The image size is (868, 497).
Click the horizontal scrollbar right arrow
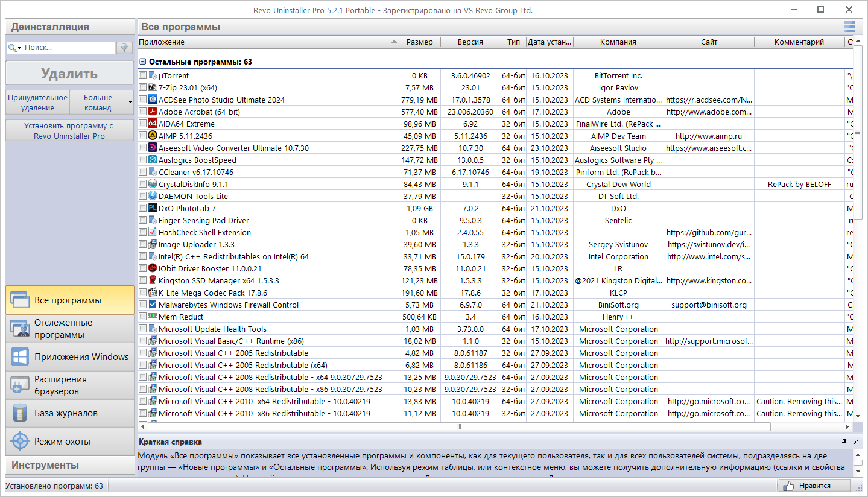point(849,426)
